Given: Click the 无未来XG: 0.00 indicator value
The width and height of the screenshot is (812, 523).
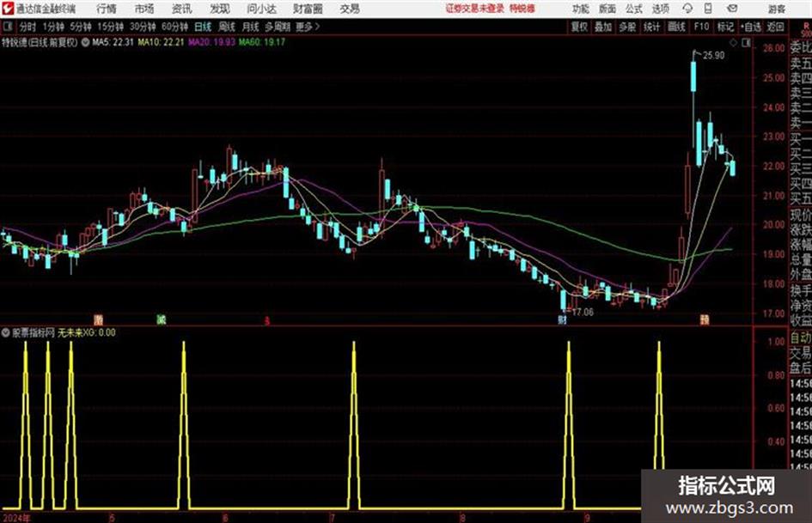Looking at the screenshot, I should [87, 332].
